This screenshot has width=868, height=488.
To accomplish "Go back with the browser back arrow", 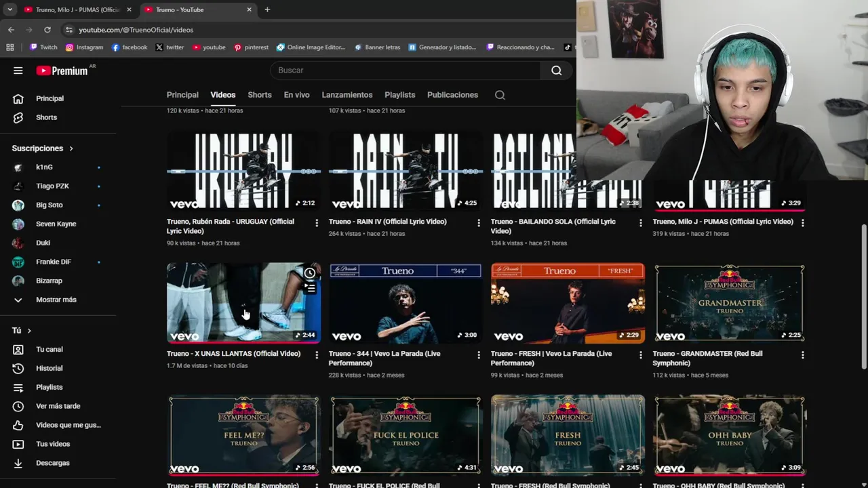I will click(11, 30).
